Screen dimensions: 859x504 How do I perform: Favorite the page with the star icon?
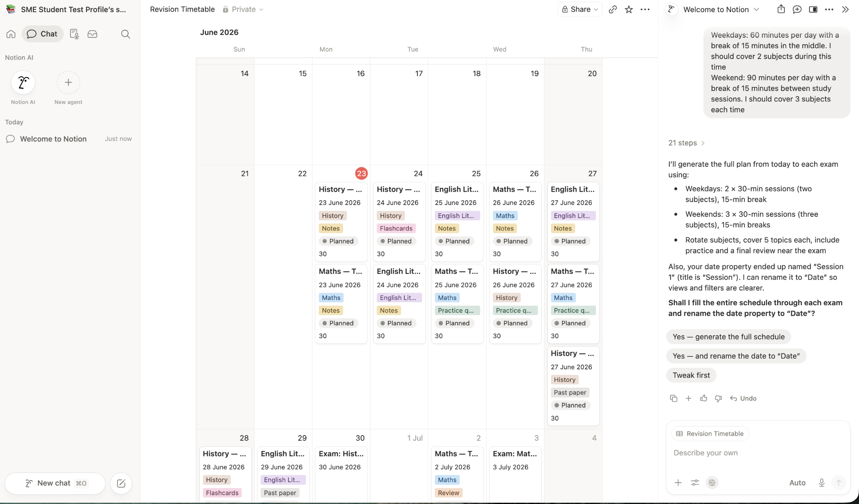pyautogui.click(x=629, y=9)
